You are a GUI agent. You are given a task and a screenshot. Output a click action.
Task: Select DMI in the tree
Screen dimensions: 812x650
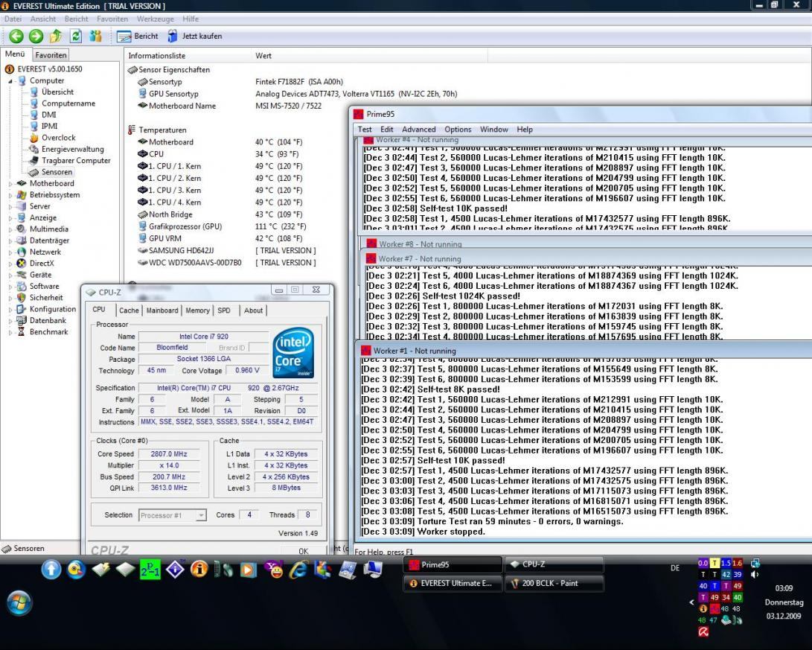(x=48, y=115)
